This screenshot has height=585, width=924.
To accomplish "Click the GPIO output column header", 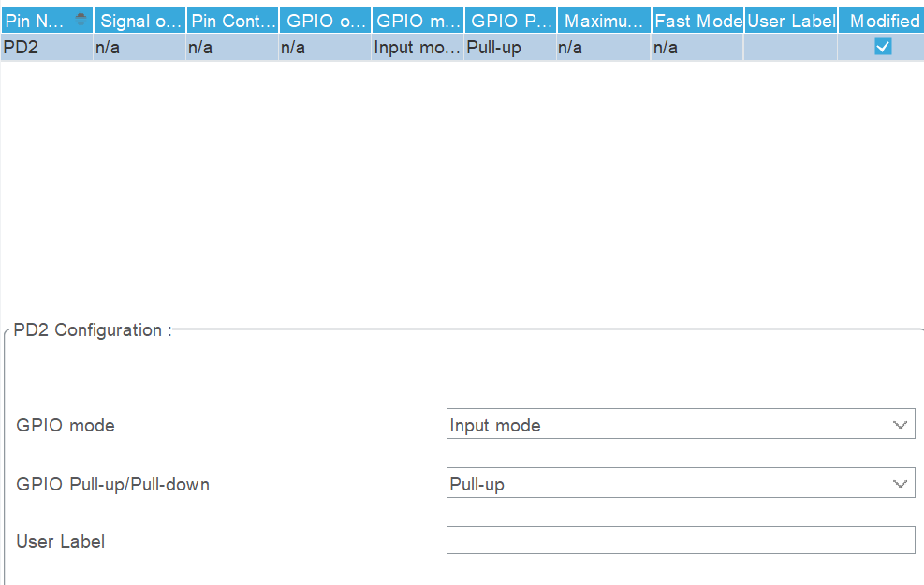I will click(x=324, y=20).
